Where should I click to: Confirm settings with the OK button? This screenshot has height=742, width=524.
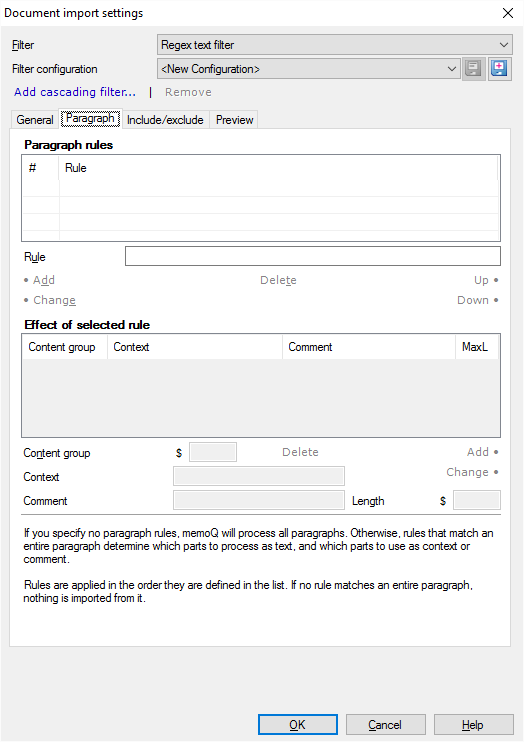click(298, 724)
